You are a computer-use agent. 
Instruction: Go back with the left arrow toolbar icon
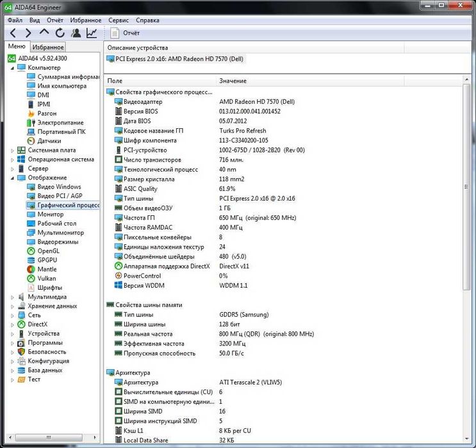click(x=13, y=33)
